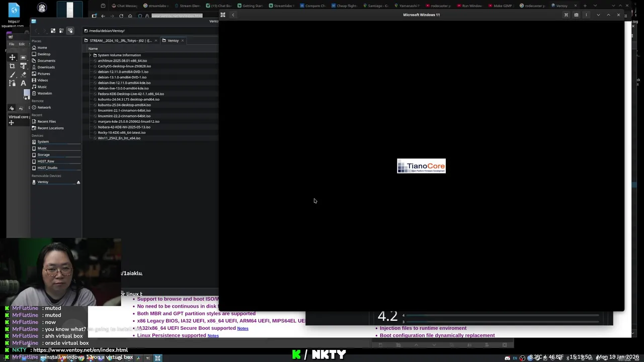The height and width of the screenshot is (362, 644).
Task: Select manjaro-kde-25.0.8 iso file
Action: coord(128,122)
